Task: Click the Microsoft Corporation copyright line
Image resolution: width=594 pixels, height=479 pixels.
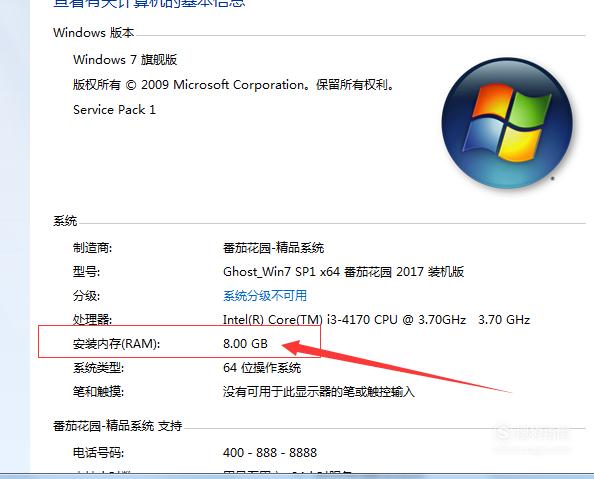Action: coord(233,85)
